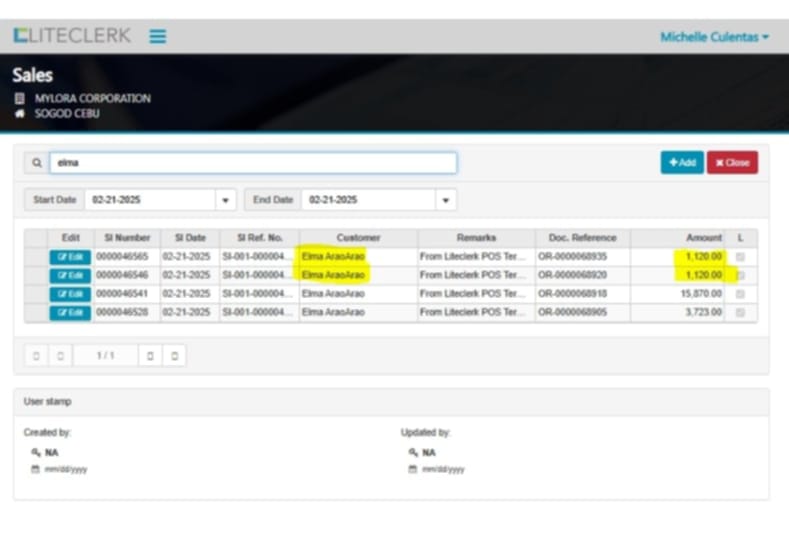Edit sales invoice 0000046541
The image size is (789, 551).
[70, 294]
